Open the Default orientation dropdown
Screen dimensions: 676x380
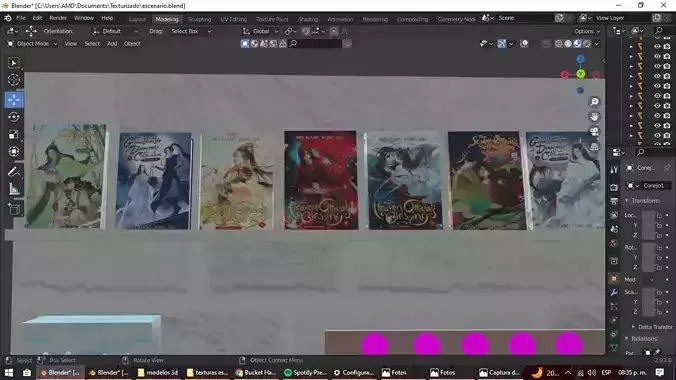point(115,31)
